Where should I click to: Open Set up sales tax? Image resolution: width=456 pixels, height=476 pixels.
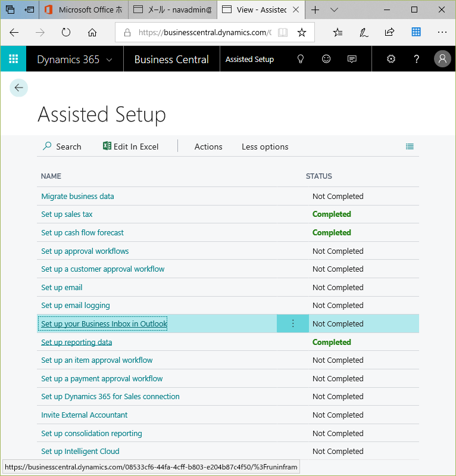click(67, 214)
